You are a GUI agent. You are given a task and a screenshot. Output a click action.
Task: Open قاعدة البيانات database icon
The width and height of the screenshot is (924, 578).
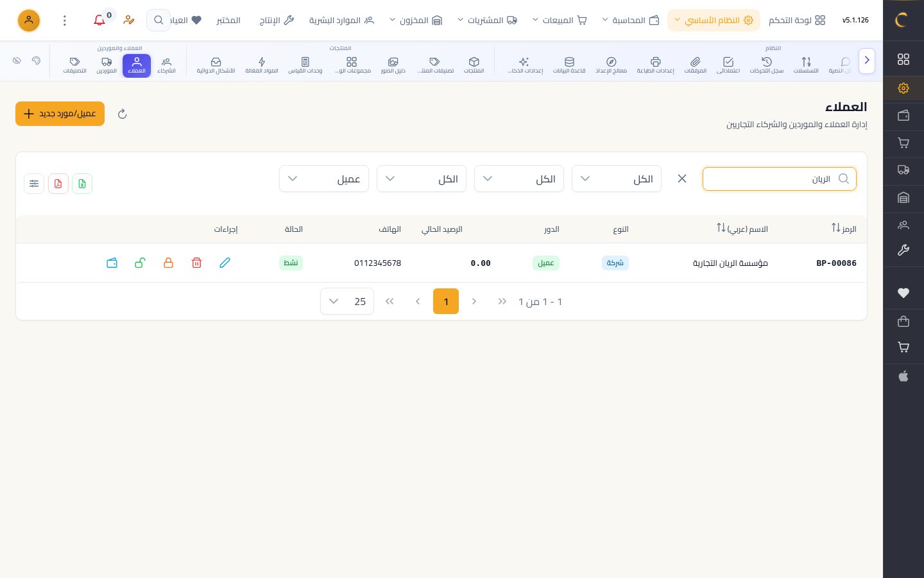pyautogui.click(x=569, y=65)
